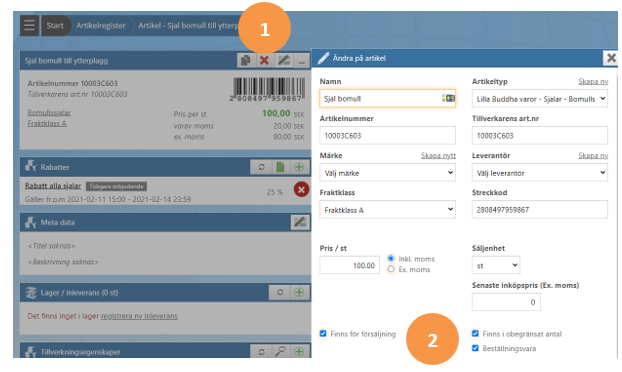Image resolution: width=622 pixels, height=372 pixels.
Task: Edit Meta data with pencil icon
Action: point(300,222)
